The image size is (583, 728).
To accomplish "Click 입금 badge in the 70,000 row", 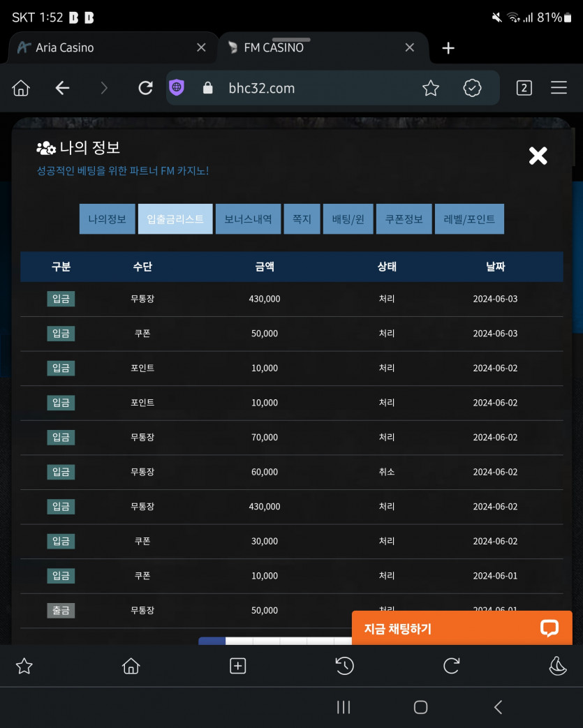I will pos(61,437).
